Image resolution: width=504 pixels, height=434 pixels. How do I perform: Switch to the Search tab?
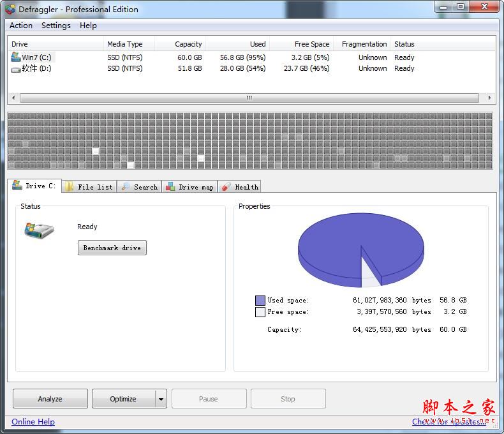click(x=140, y=186)
